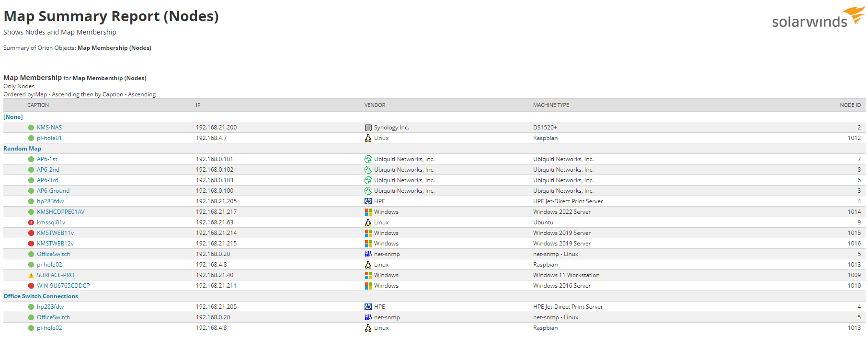The image size is (868, 338).
Task: Click the net-snmp icon in Random Map OfficeSwitch row
Action: 368,254
